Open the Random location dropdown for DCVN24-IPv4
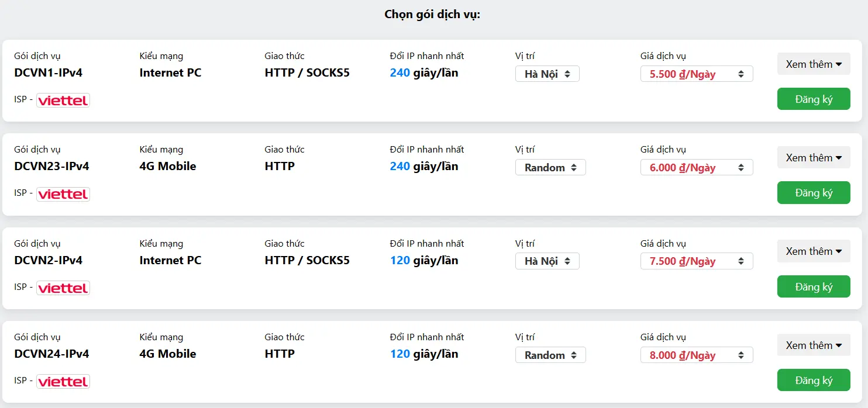 tap(550, 355)
